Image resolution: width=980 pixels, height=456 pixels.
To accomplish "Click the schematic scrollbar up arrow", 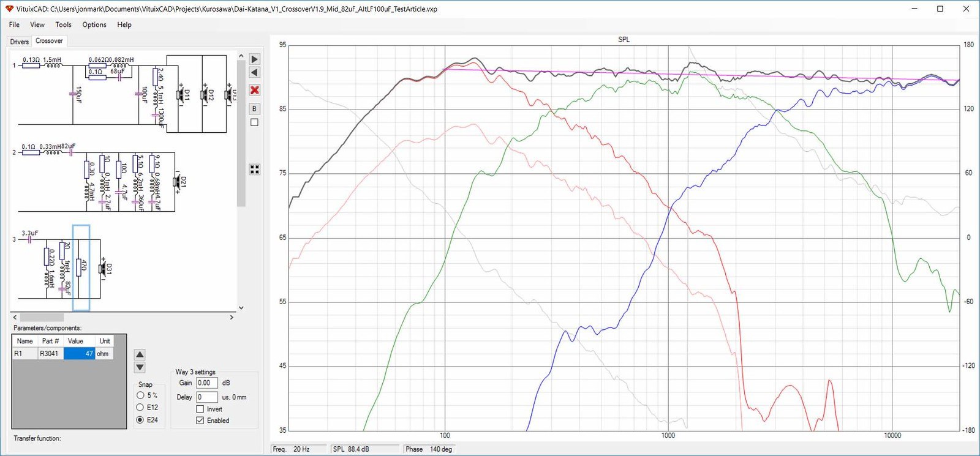I will pos(241,56).
